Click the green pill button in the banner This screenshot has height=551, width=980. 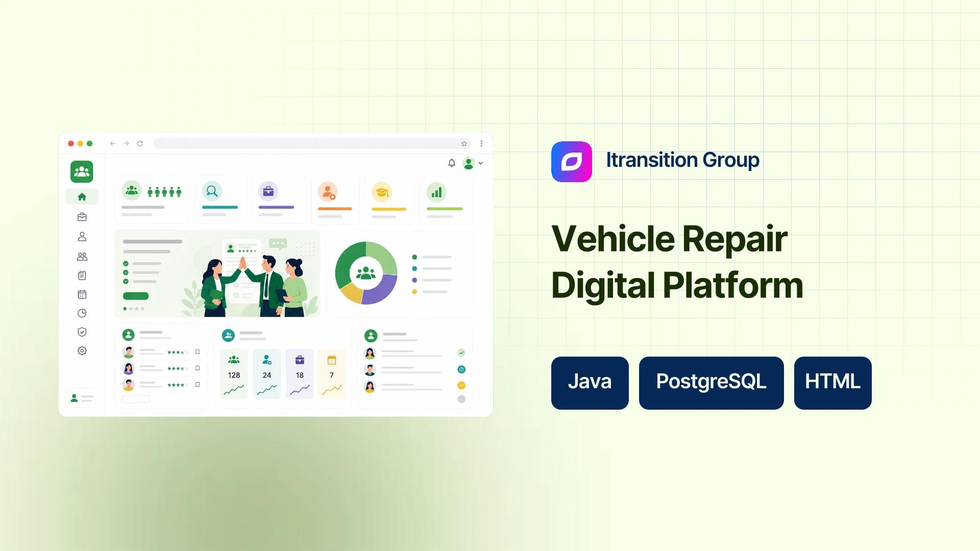(136, 296)
